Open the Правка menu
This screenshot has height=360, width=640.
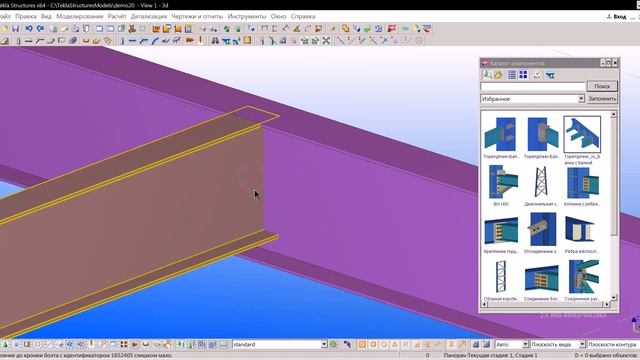click(26, 16)
